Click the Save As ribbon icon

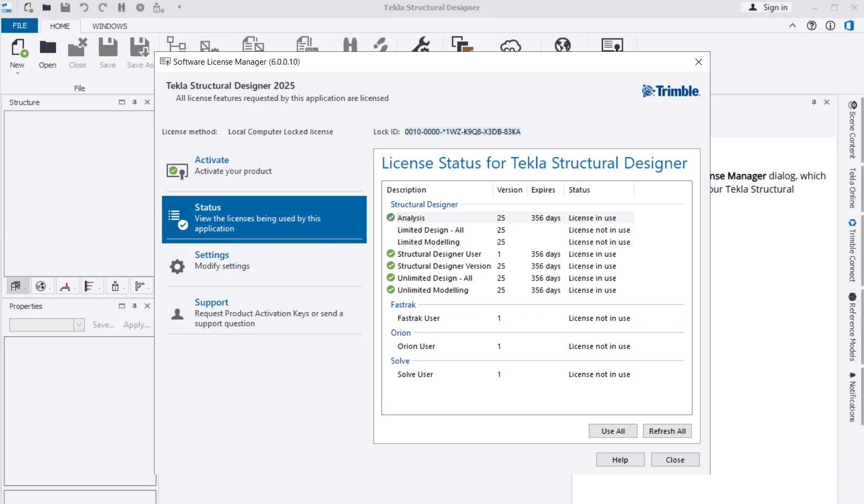pyautogui.click(x=140, y=48)
